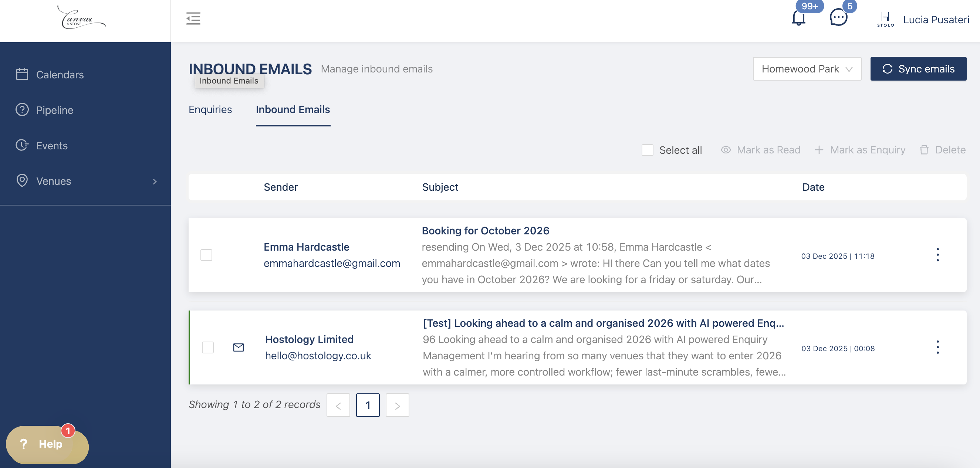980x468 pixels.
Task: Open the Homewood Park venue dropdown
Action: coord(807,69)
